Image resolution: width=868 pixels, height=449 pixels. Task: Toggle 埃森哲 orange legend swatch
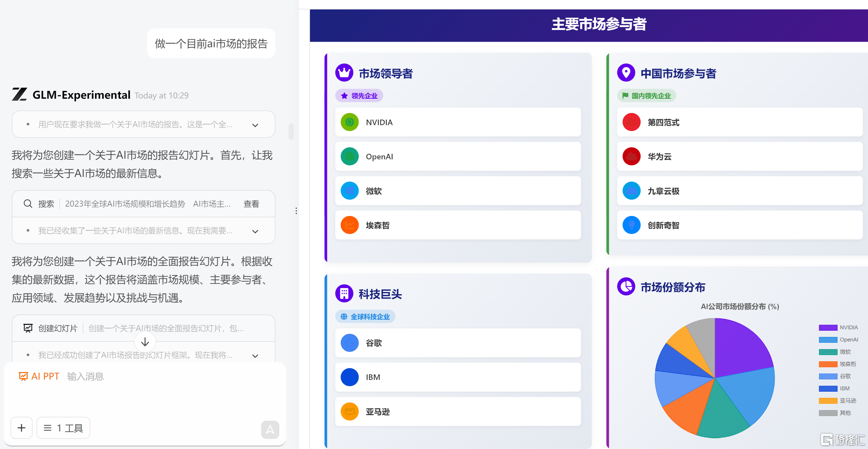coord(828,364)
